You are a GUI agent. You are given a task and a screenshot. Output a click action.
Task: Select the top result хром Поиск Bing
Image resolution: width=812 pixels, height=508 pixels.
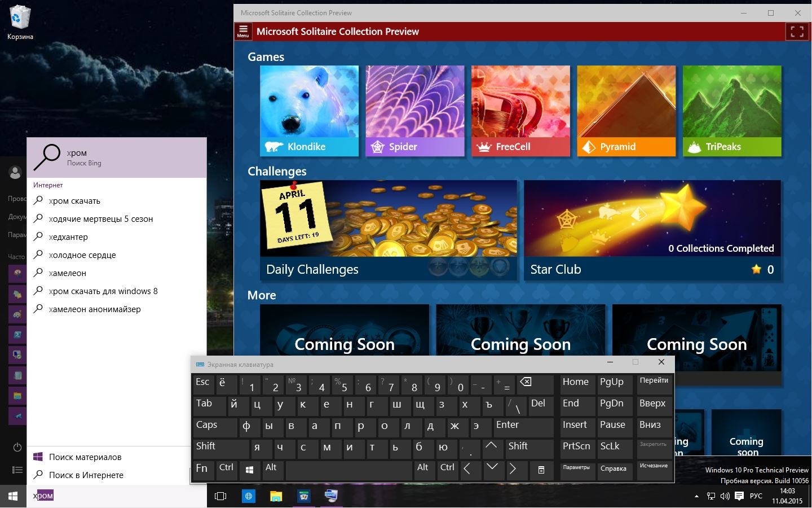[117, 157]
